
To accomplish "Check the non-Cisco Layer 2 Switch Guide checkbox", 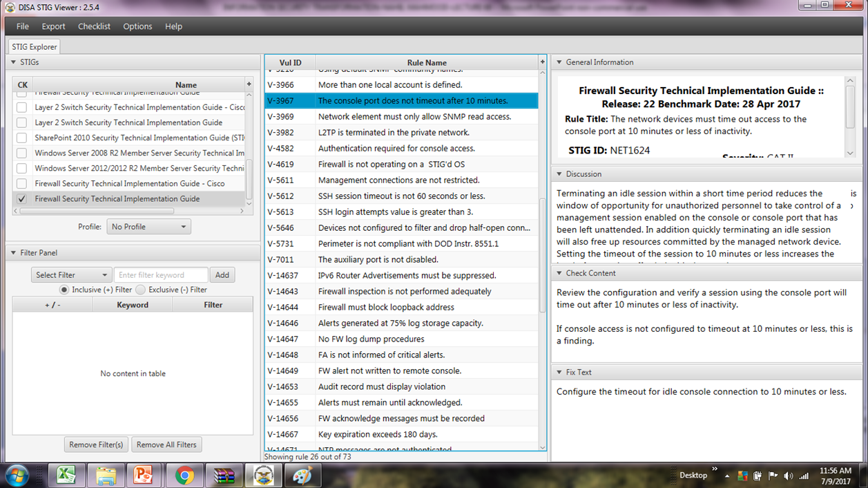I will (22, 122).
